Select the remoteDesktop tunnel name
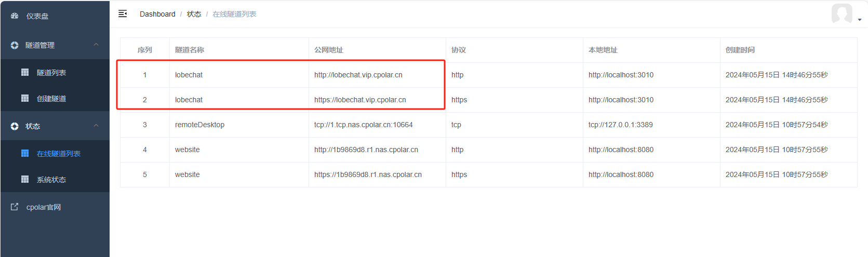The image size is (868, 257). coord(199,125)
